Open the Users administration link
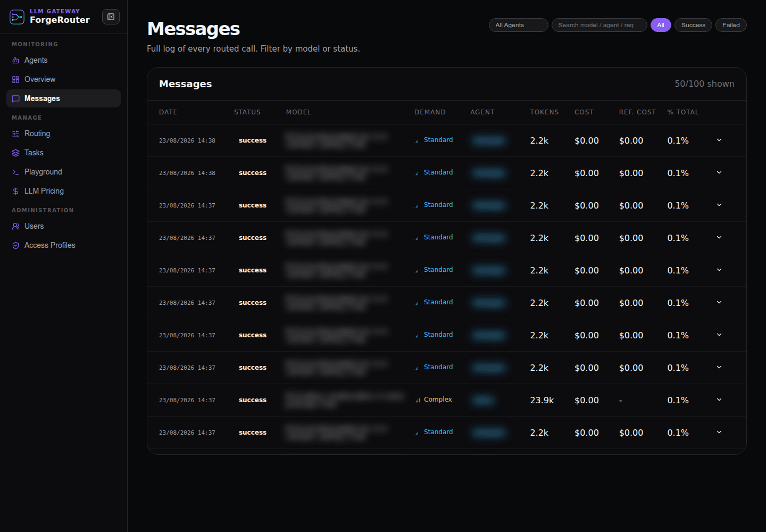The width and height of the screenshot is (766, 532). coord(63,227)
